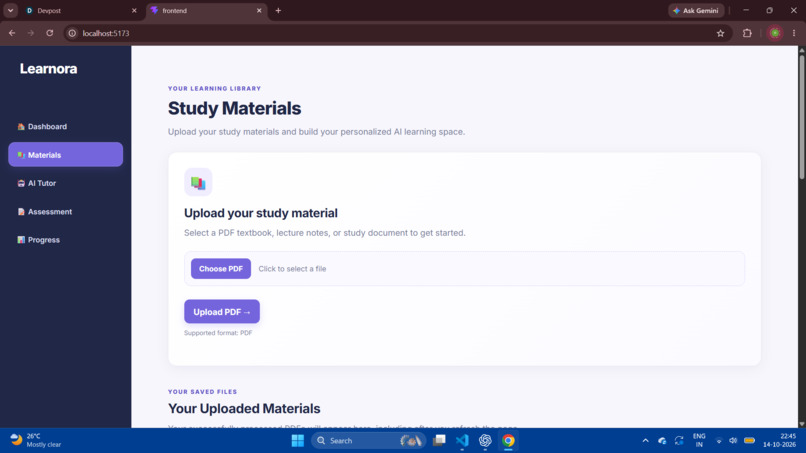Click the Progress chart icon
Screen dimensions: 806x453
[21, 240]
